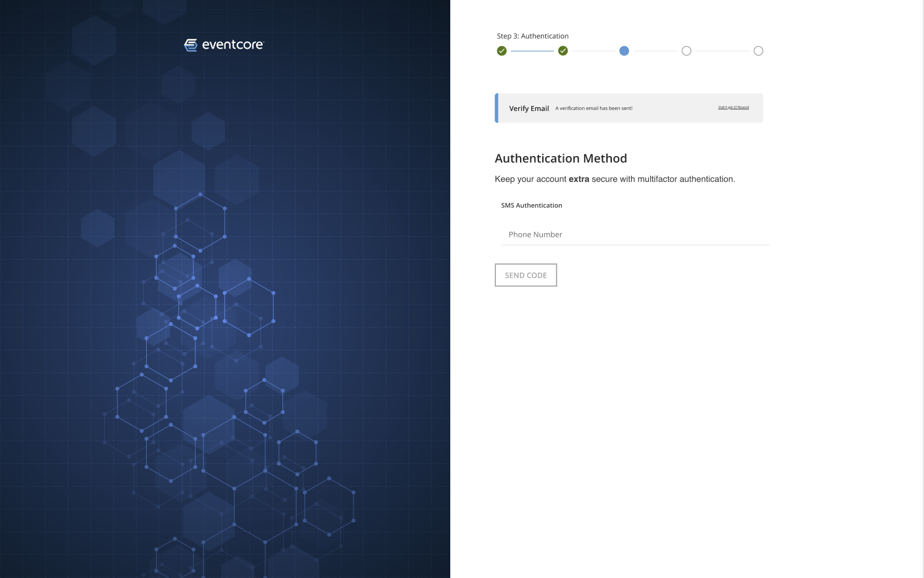Click the 'A verification email has been sent!' message
Image resolution: width=924 pixels, height=578 pixels.
point(593,109)
